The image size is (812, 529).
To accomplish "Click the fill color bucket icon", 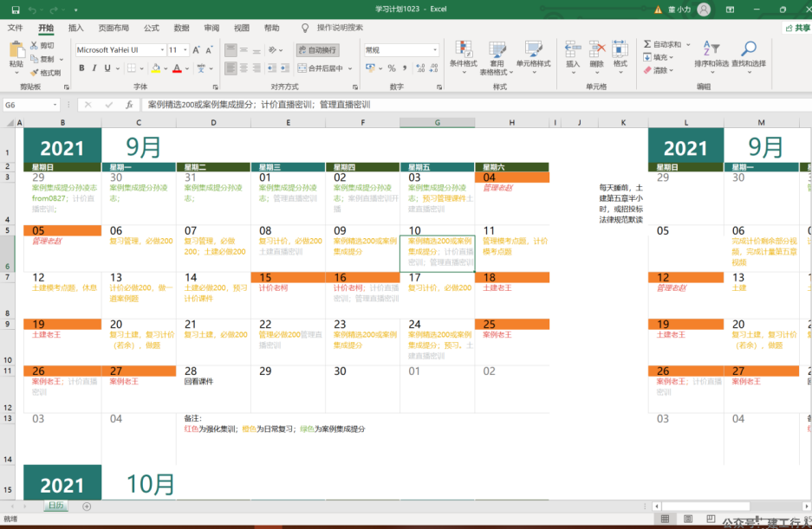I will (x=155, y=68).
